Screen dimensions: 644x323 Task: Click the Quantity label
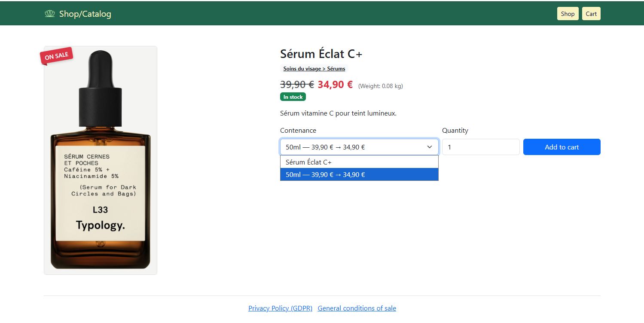pyautogui.click(x=455, y=131)
